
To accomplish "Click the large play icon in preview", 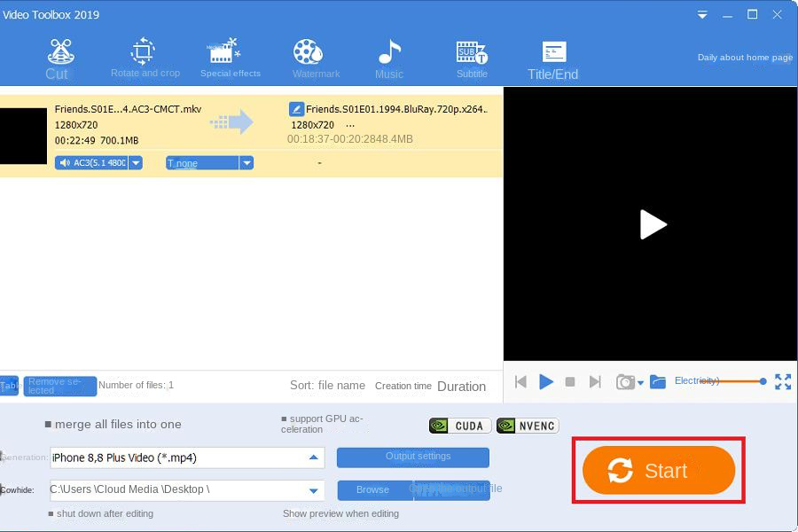I will click(x=653, y=224).
